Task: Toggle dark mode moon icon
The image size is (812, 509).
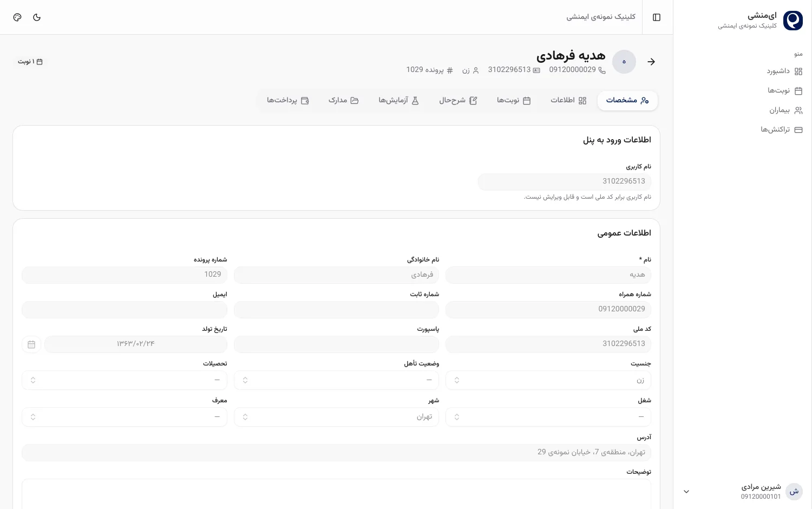Action: [x=37, y=17]
